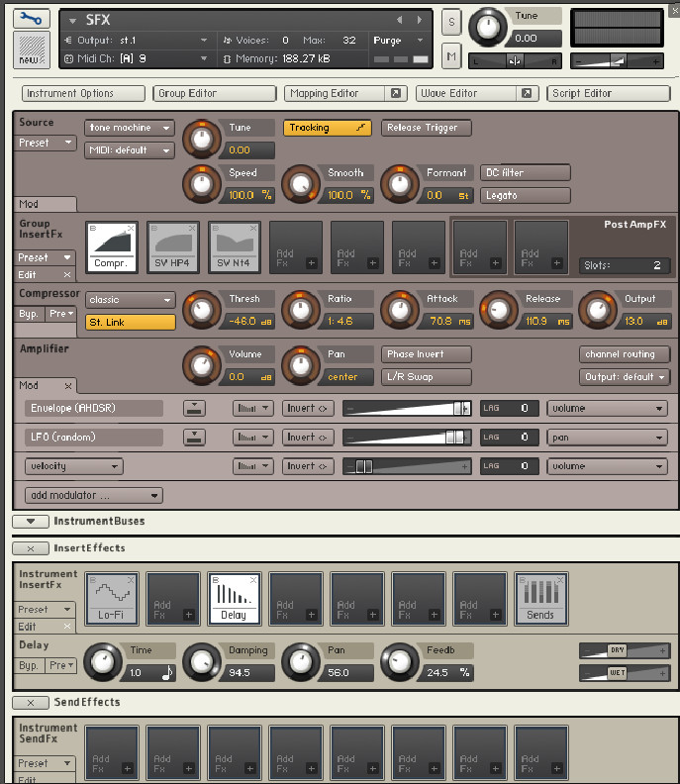This screenshot has height=784, width=680.
Task: Select the Sends insert effect slot
Action: click(541, 599)
